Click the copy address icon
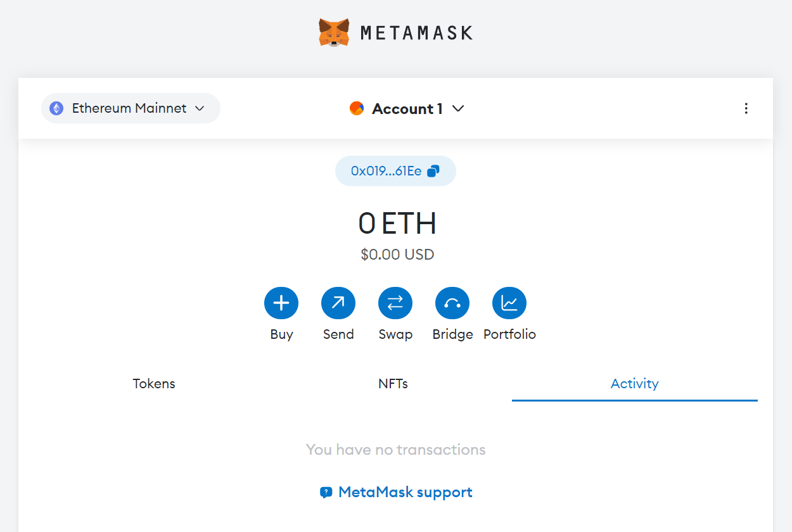792x532 pixels. click(433, 171)
